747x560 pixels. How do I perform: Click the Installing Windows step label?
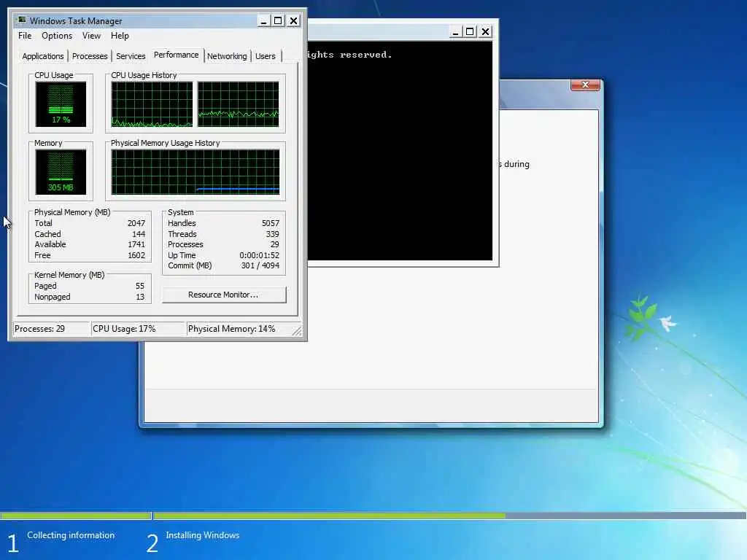203,535
